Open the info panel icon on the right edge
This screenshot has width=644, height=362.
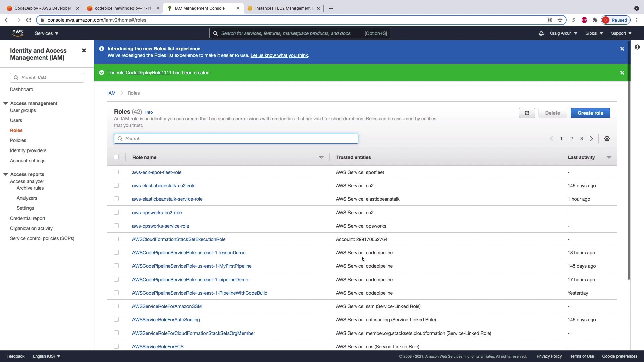tap(637, 47)
